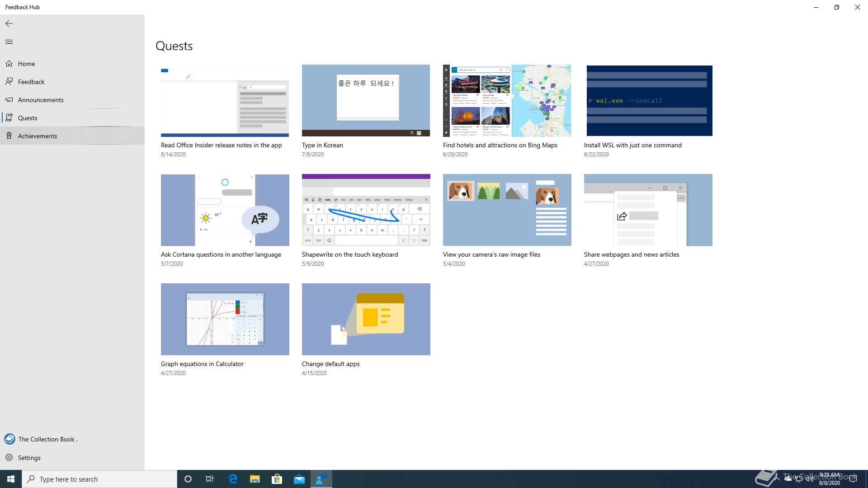Viewport: 868px width, 488px height.
Task: Click the Home house icon
Action: [x=9, y=64]
